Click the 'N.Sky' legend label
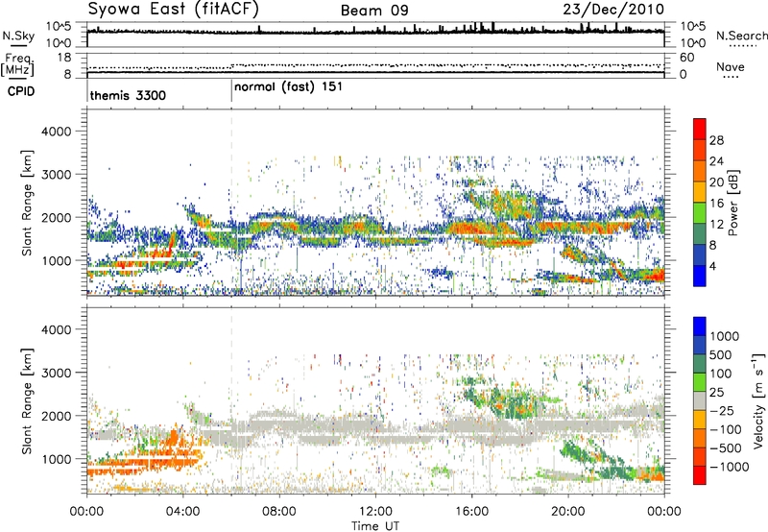The height and width of the screenshot is (532, 768). 18,36
